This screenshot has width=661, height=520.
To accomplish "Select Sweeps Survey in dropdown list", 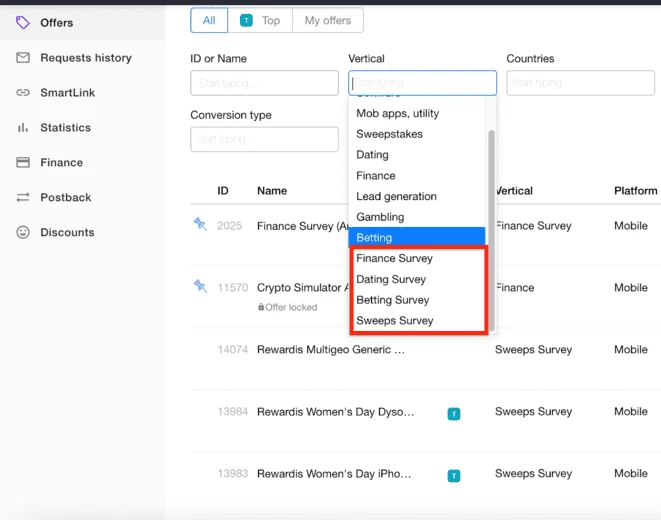I will click(x=416, y=321).
